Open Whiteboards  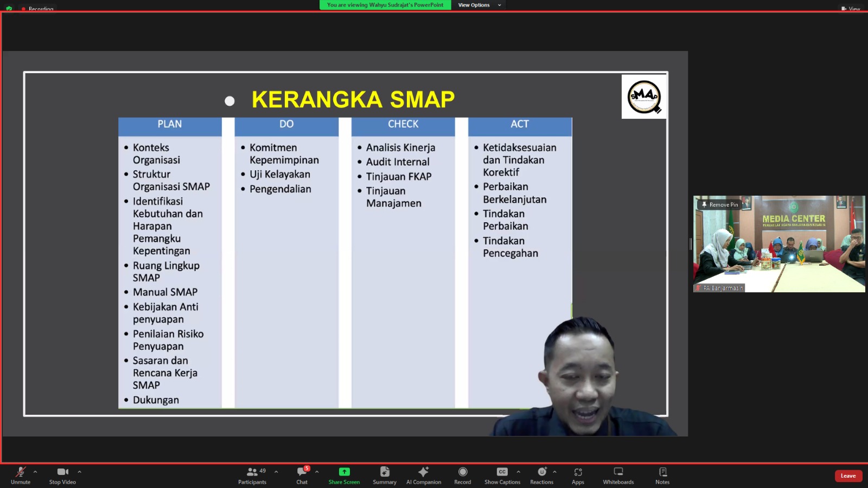[618, 475]
